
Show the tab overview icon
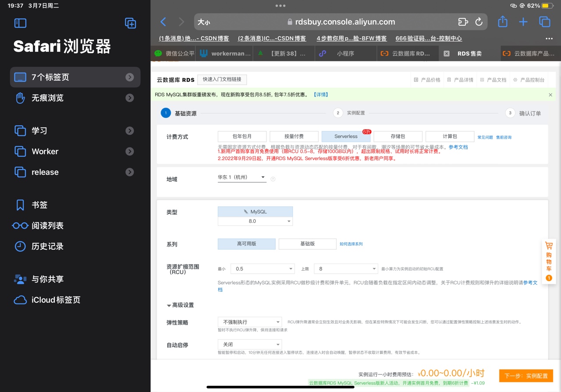pyautogui.click(x=544, y=22)
